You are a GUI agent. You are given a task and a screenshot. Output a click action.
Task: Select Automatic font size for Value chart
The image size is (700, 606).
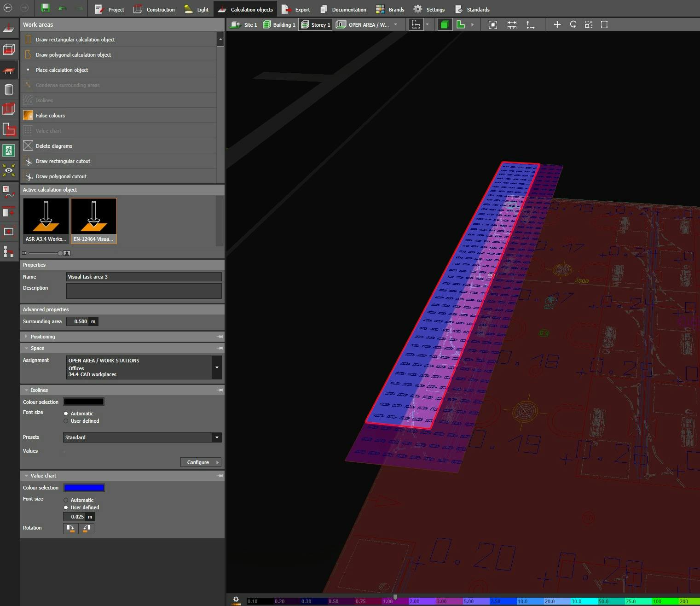[x=66, y=500]
